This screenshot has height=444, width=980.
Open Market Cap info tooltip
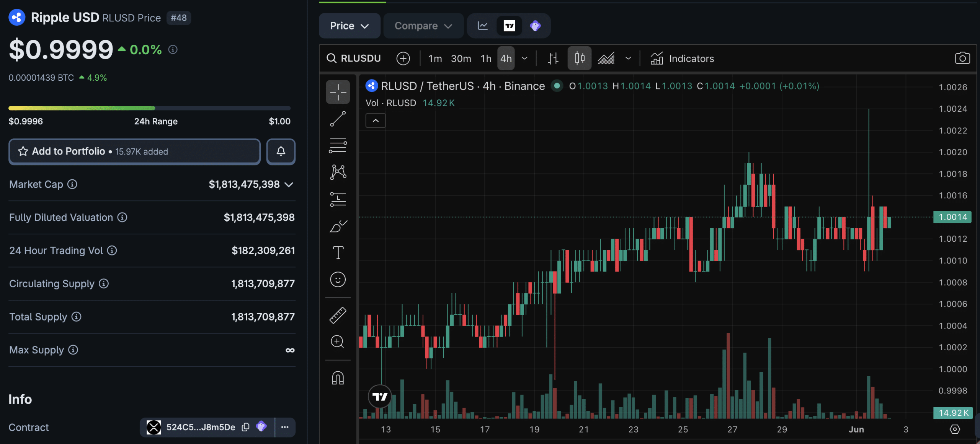tap(72, 184)
